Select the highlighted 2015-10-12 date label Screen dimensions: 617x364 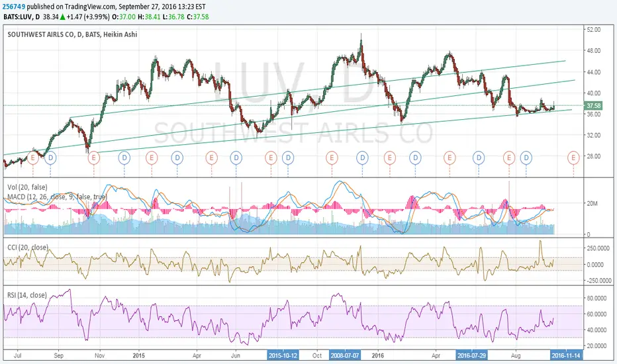pyautogui.click(x=283, y=355)
